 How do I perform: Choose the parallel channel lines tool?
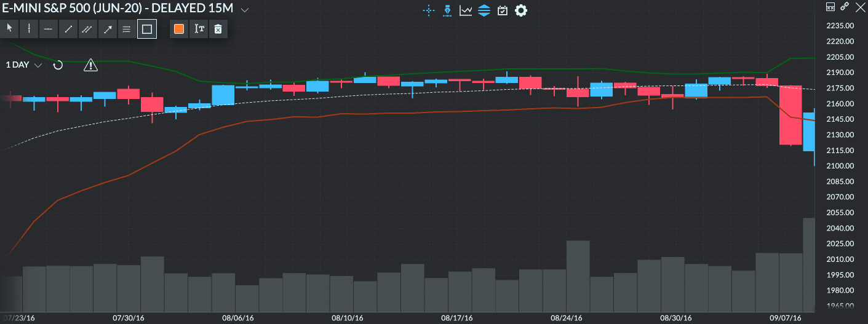[88, 29]
